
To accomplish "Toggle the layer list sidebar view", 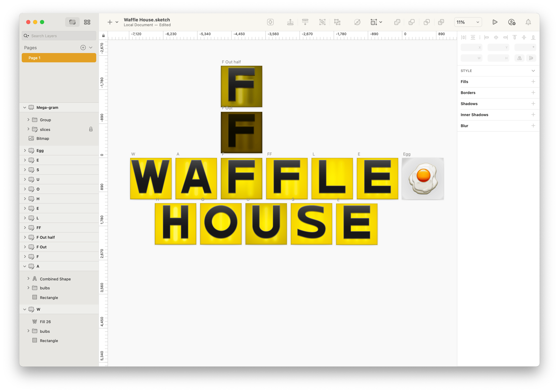I will (x=72, y=22).
